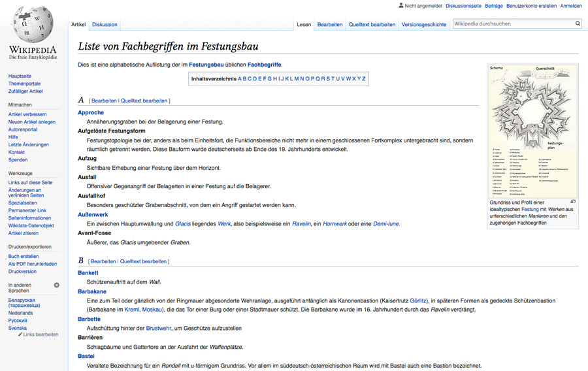588x371 pixels.
Task: Click Bearbeiten next to section A
Action: 104,101
